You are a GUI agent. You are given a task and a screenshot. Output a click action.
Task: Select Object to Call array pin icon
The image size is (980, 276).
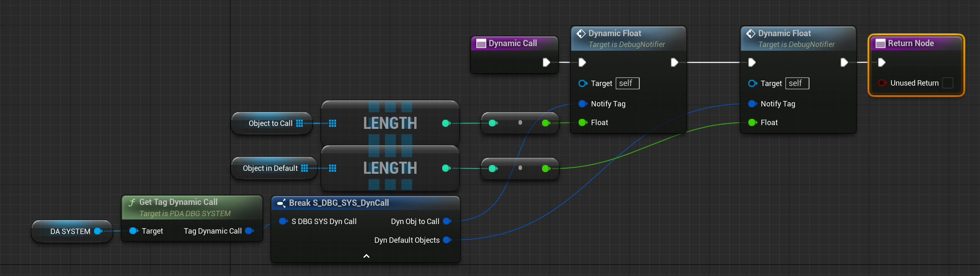point(299,123)
